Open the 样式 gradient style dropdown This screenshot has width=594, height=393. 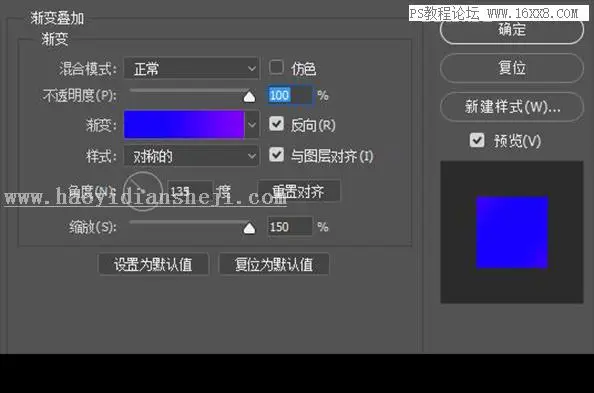(192, 156)
